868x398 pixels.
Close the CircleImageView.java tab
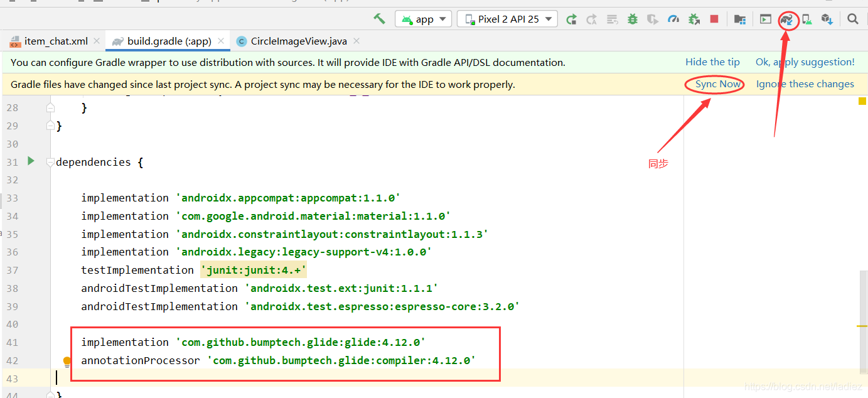pyautogui.click(x=356, y=41)
